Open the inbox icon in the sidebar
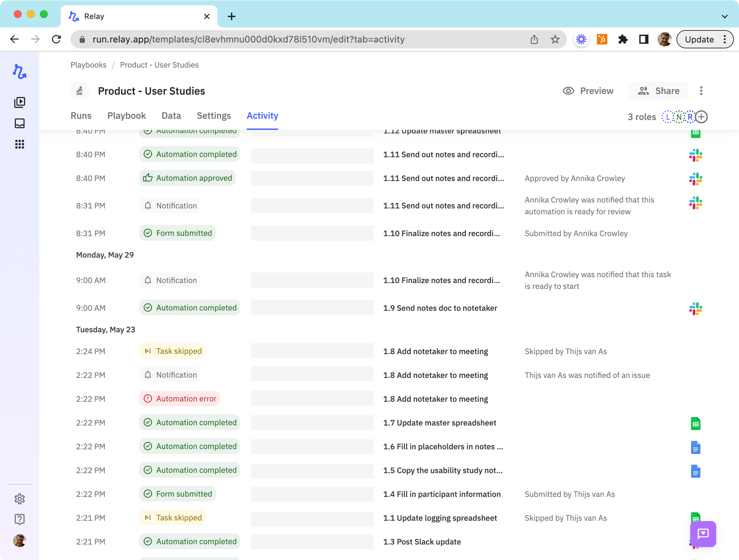Screen dimensions: 739x560 click(x=19, y=123)
